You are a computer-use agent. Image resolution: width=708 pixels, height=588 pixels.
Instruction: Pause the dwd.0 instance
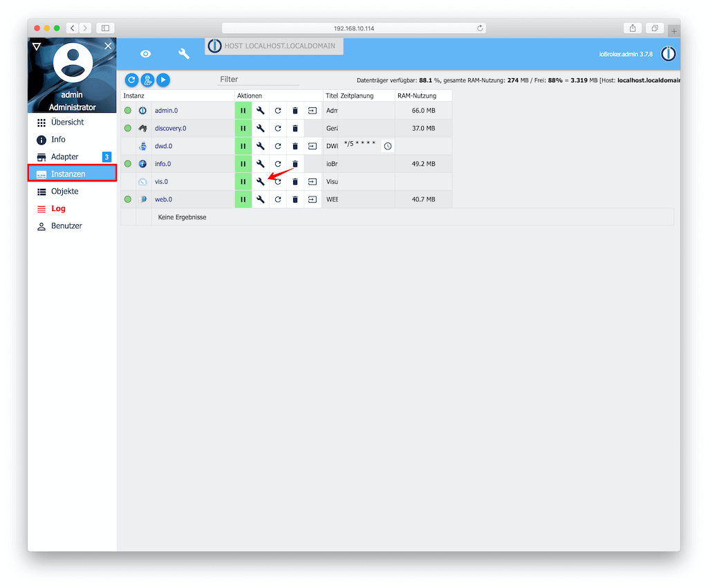click(x=243, y=146)
